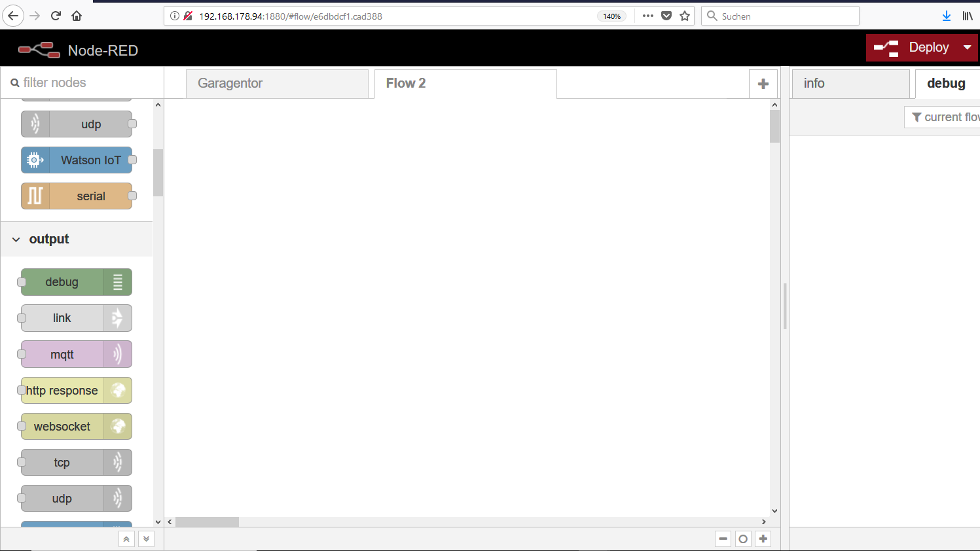Viewport: 980px width, 551px height.
Task: Expand all palette categories with down chevrons
Action: pyautogui.click(x=147, y=539)
